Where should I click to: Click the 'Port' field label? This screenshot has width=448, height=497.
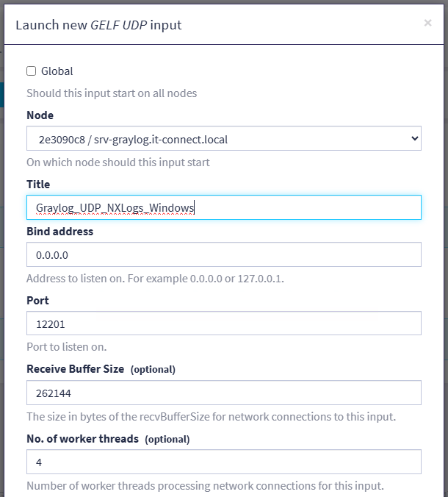tap(37, 301)
